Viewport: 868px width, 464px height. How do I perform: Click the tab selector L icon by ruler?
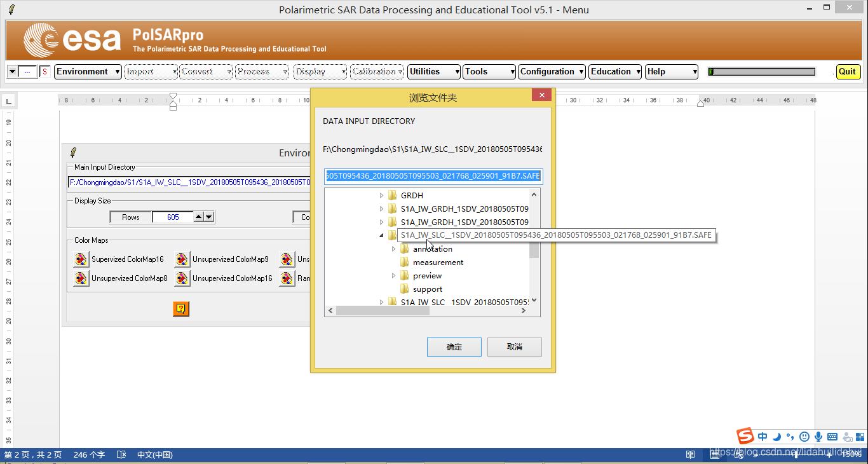tap(8, 101)
